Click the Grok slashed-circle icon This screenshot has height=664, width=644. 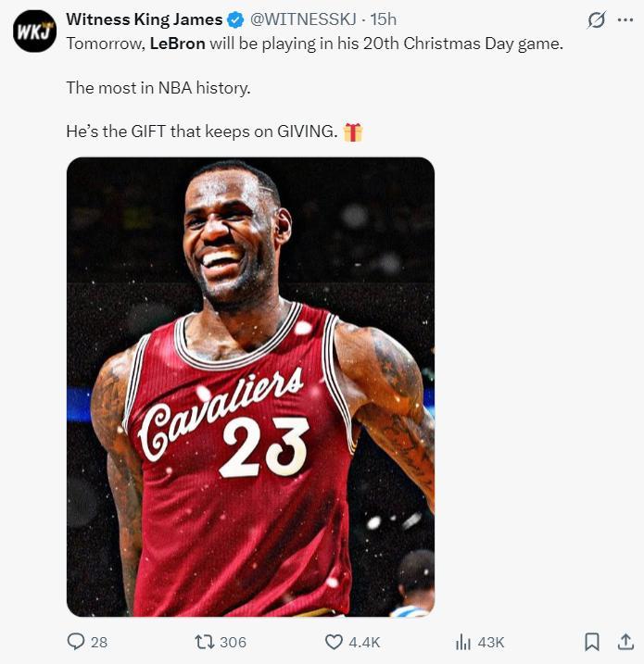click(598, 19)
